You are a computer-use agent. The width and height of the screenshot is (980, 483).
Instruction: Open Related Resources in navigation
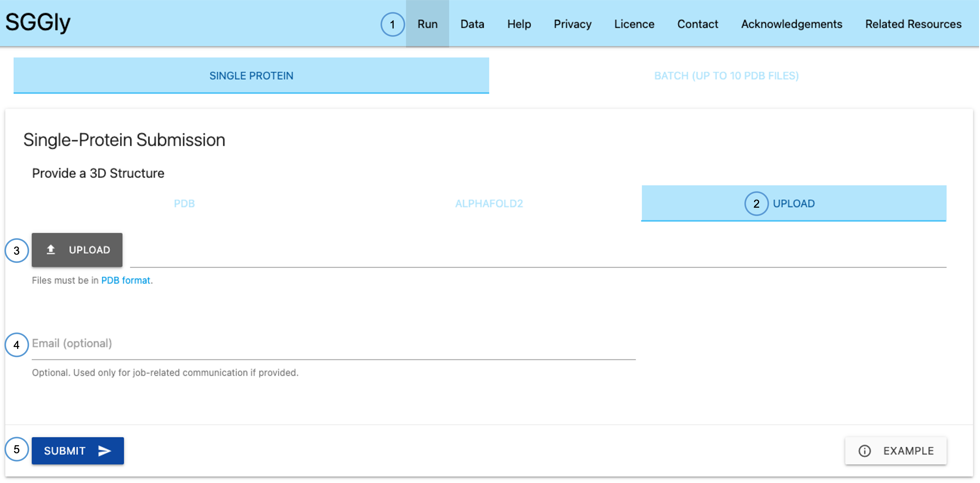tap(913, 24)
